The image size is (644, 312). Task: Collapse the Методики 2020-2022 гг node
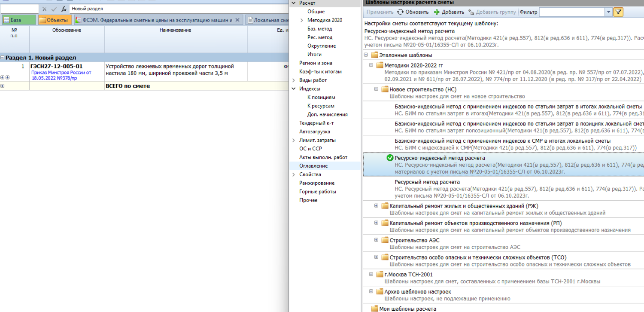point(371,65)
